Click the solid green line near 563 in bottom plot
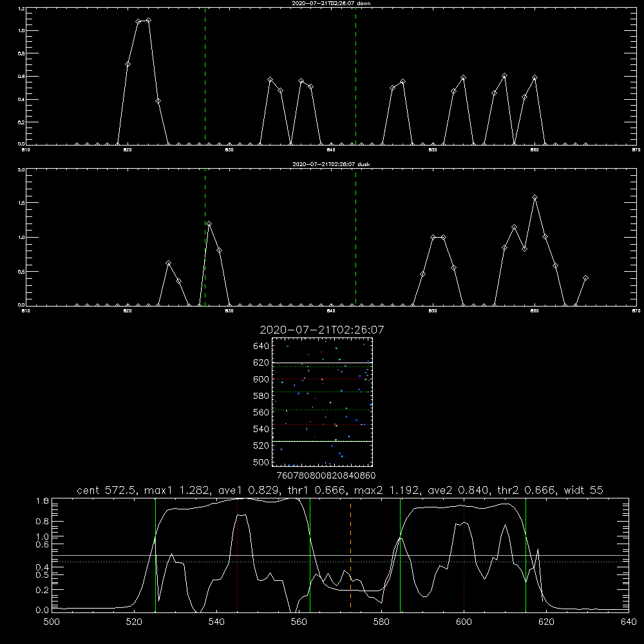The image size is (644, 644). pos(310,554)
